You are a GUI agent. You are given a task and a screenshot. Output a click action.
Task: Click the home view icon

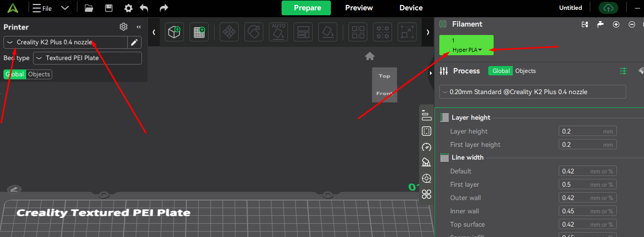[370, 56]
